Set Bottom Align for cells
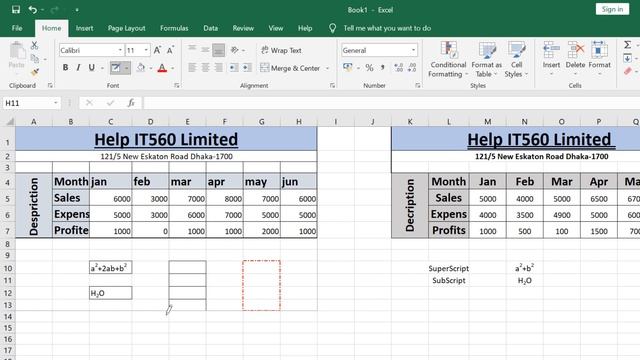 coord(219,50)
